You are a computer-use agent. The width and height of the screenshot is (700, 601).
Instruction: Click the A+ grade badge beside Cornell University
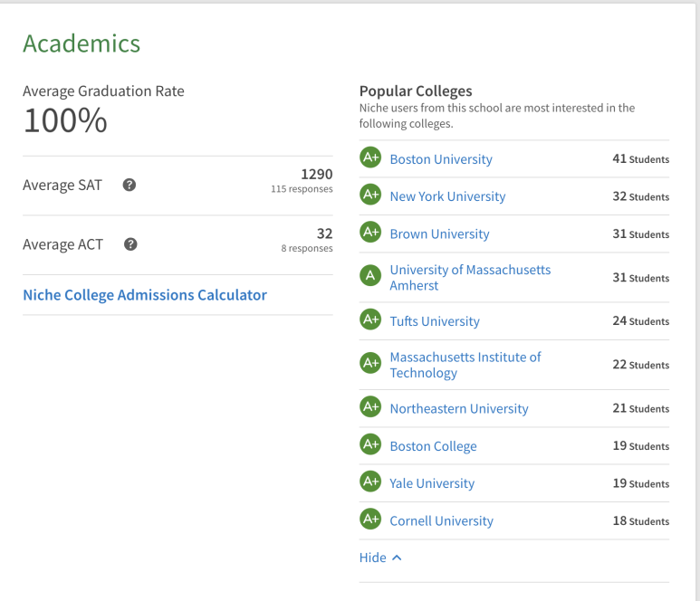370,519
